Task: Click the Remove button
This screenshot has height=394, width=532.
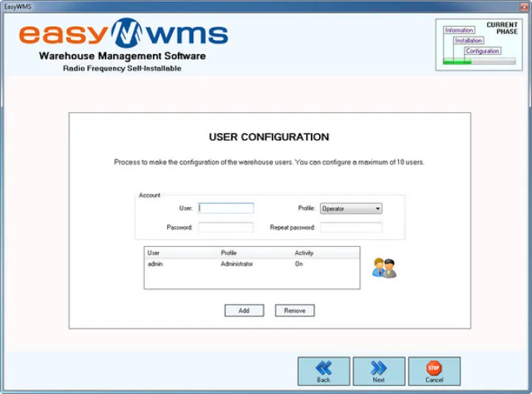Action: [295, 310]
